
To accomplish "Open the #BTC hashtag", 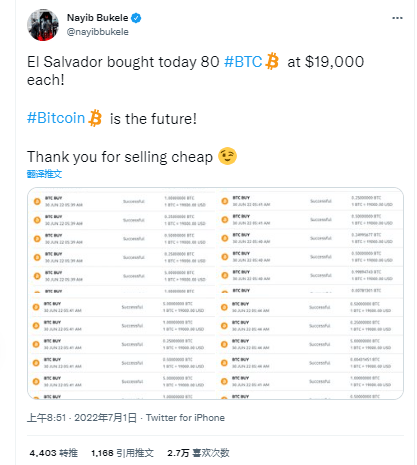I will (243, 62).
